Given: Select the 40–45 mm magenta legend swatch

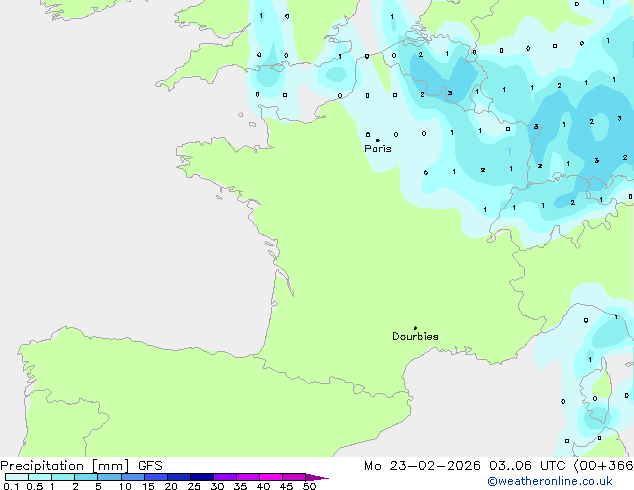Looking at the screenshot, I should pyautogui.click(x=271, y=477).
